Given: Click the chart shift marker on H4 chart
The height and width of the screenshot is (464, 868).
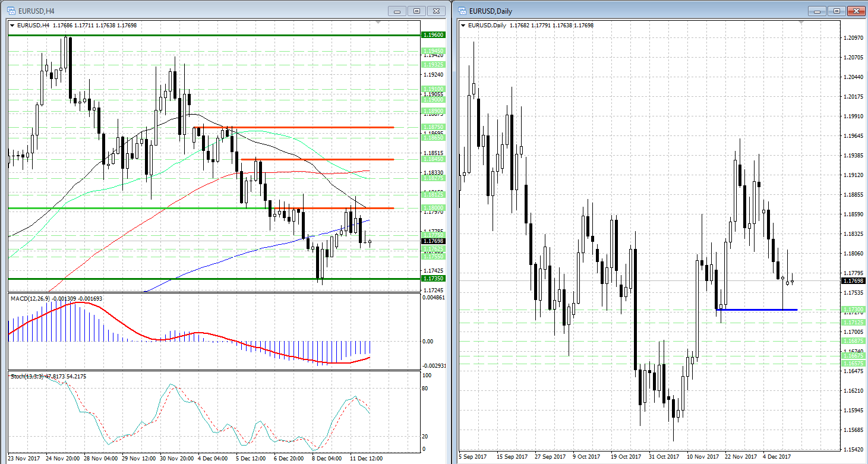Looking at the screenshot, I should 378,22.
